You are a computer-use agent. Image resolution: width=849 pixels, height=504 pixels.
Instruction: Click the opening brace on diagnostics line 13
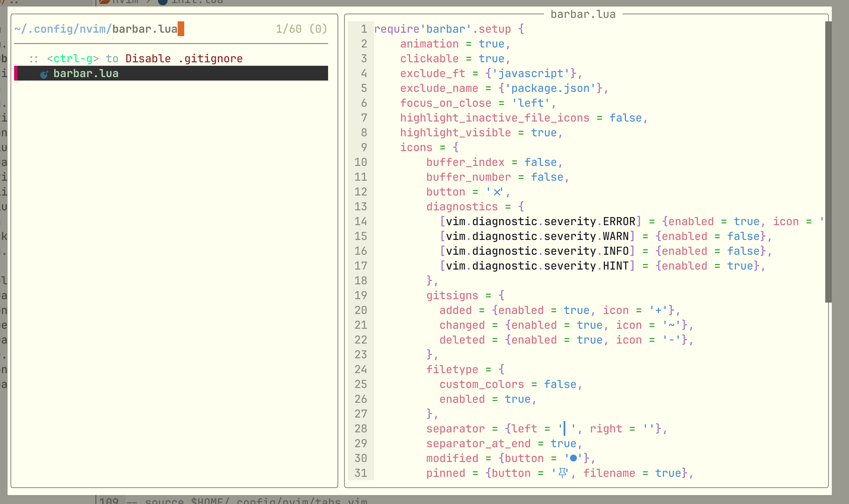pyautogui.click(x=521, y=207)
